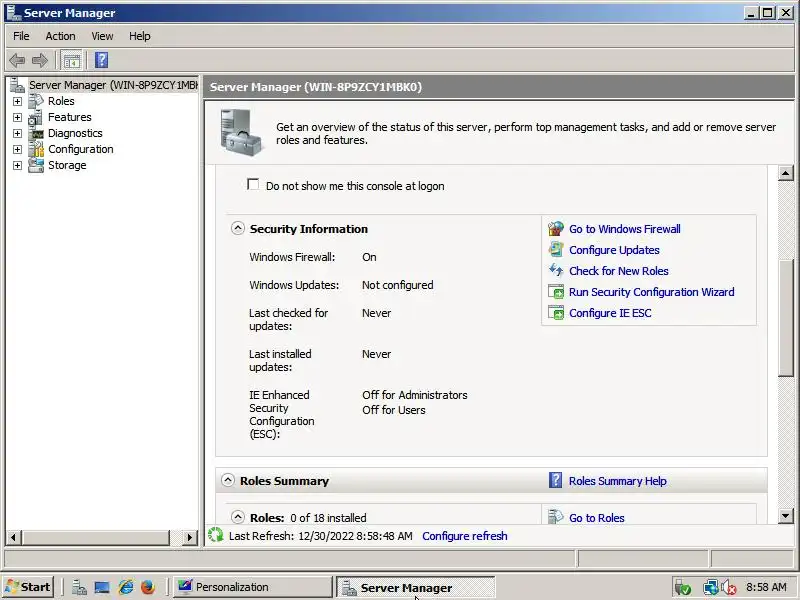Viewport: 800px width, 600px height.
Task: Click the Check for New Roles link
Action: (x=619, y=271)
